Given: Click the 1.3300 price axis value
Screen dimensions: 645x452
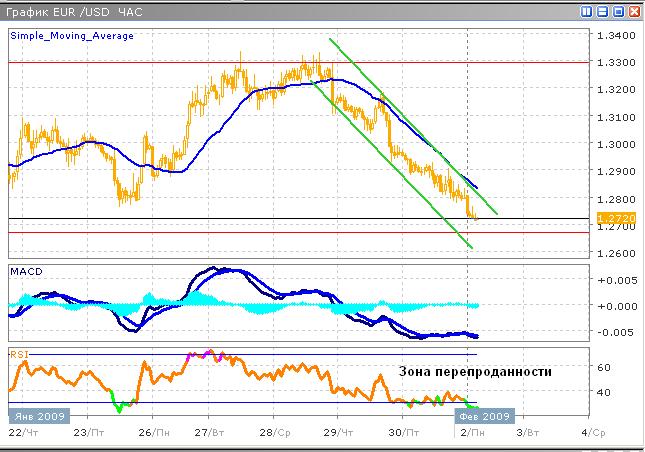Looking at the screenshot, I should point(616,63).
